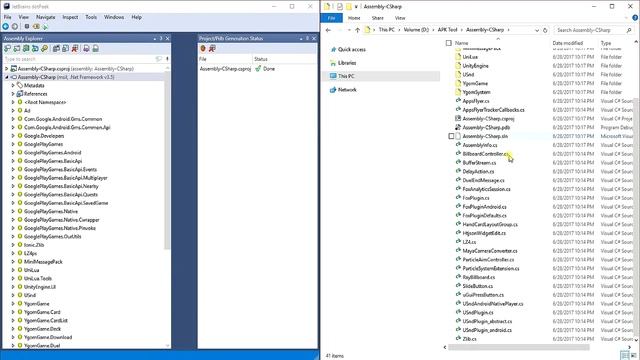Select the Zlib.cs file
The width and height of the screenshot is (640, 360).
(469, 339)
